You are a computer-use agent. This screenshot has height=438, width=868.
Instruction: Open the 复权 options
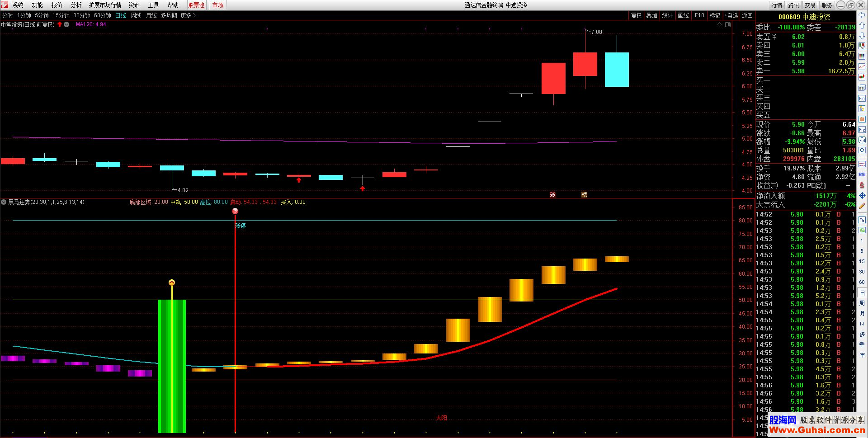(637, 15)
